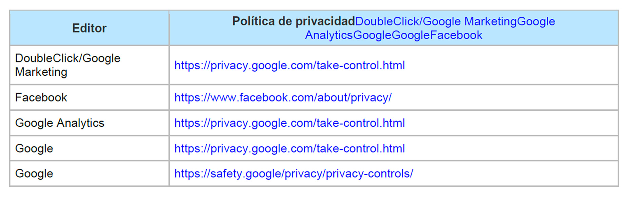Open the header Google link right after Analytics

[x=372, y=35]
